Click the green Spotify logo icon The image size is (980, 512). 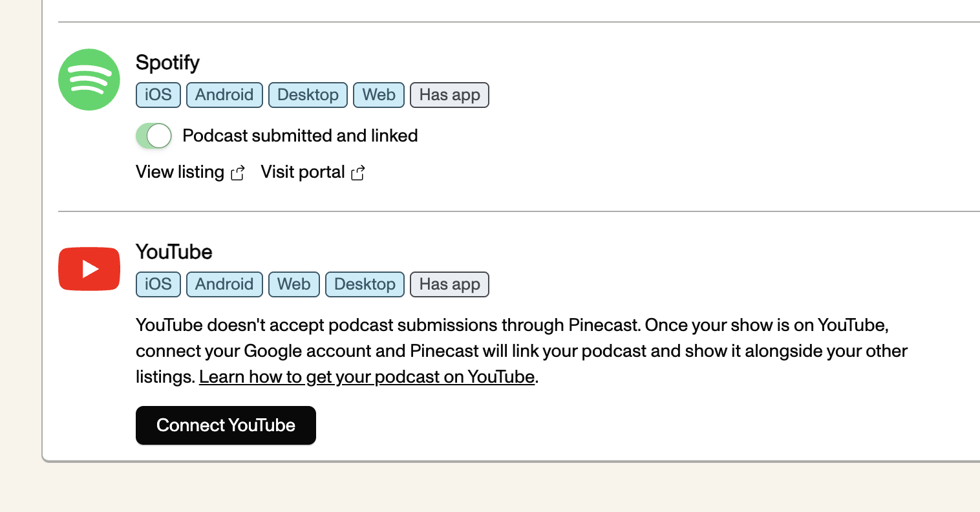[89, 80]
